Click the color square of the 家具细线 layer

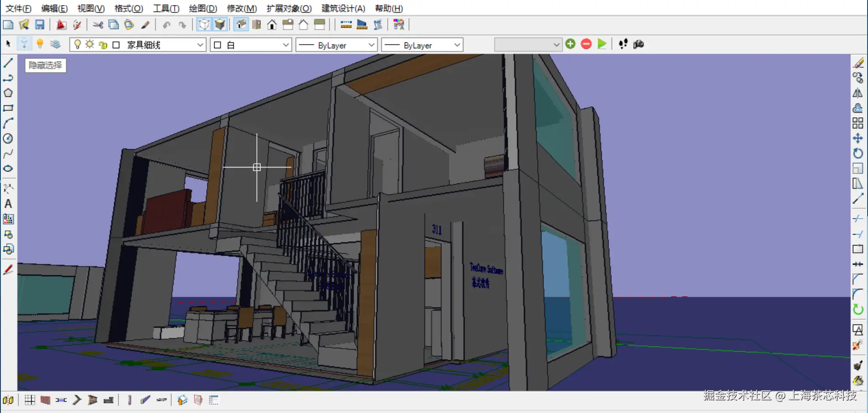point(116,45)
